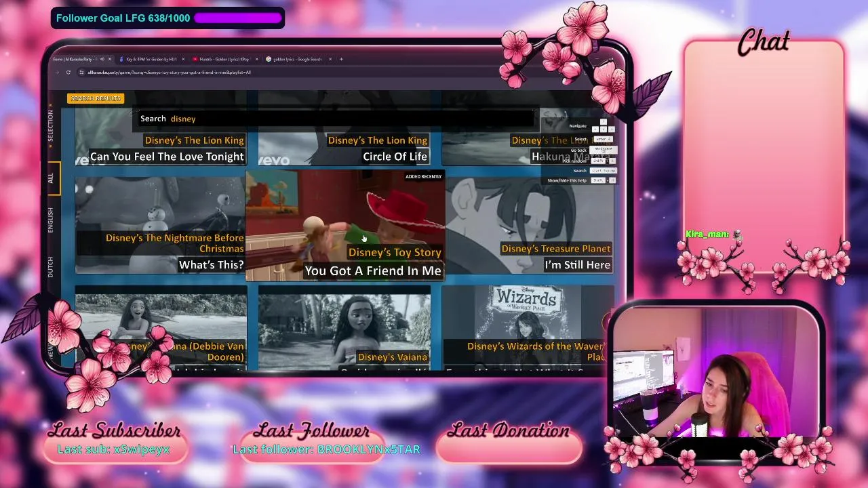Choose What's This? Nightmare Before Christmas song
The width and height of the screenshot is (868, 488).
(160, 225)
